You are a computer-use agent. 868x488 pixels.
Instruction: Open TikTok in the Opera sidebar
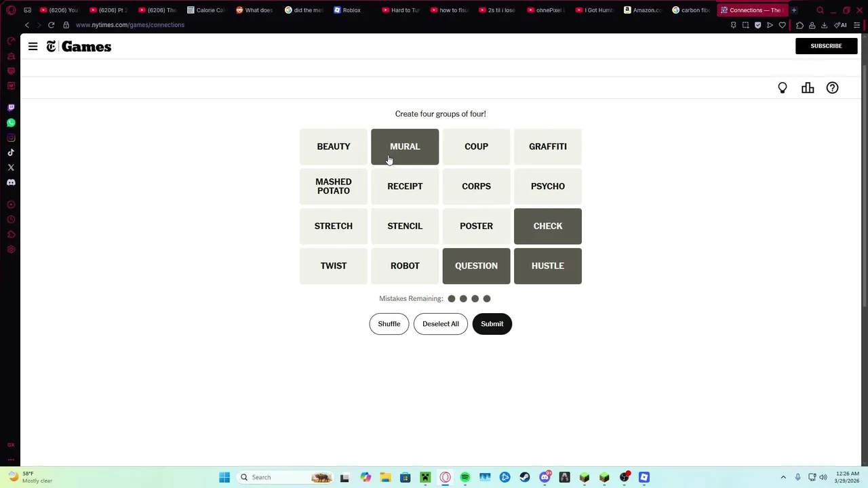11,152
